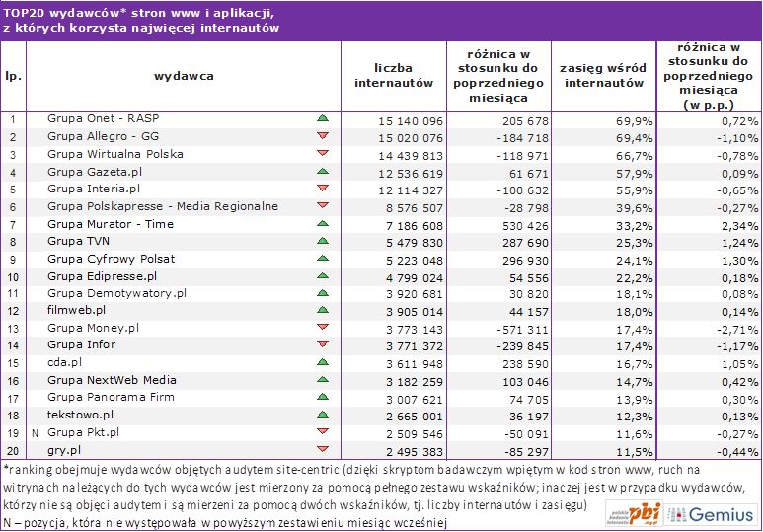Select the publisher name 'Grupa Murator - Time'
The height and width of the screenshot is (532, 763).
point(111,224)
